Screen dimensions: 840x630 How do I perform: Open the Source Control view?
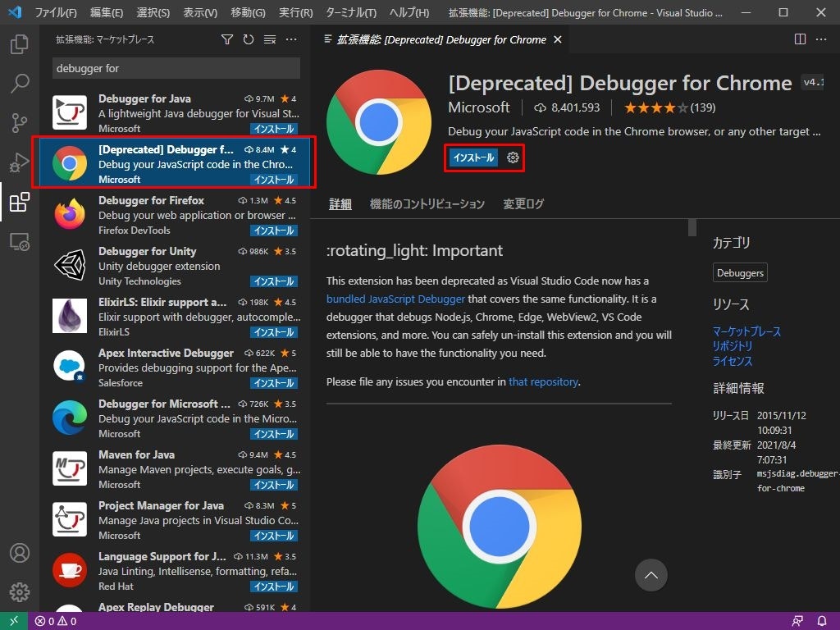[20, 123]
